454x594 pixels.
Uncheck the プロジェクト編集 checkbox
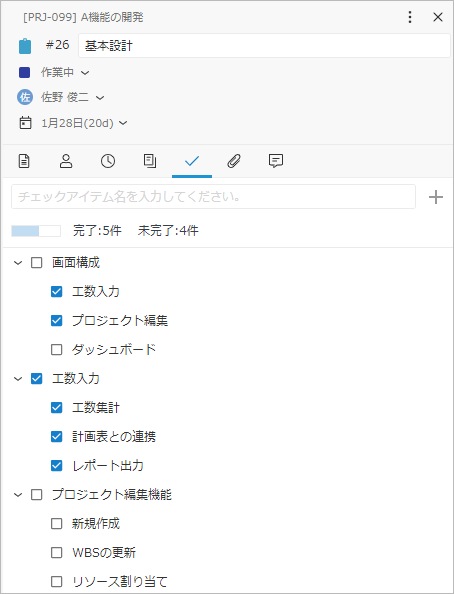point(56,320)
